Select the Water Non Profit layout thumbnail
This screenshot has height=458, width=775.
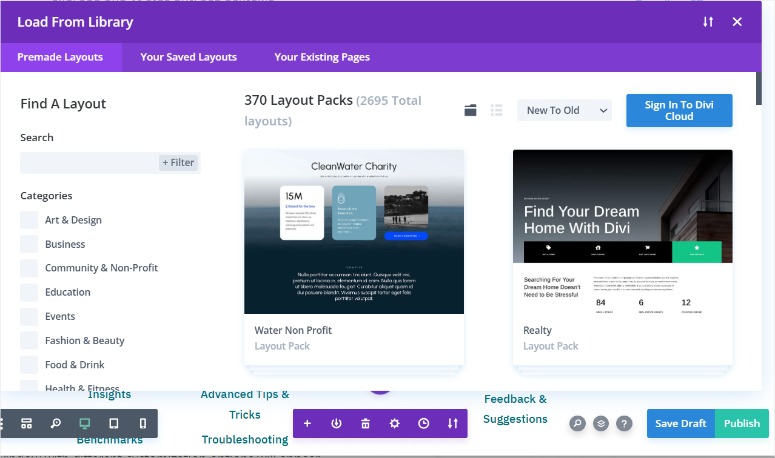[354, 232]
